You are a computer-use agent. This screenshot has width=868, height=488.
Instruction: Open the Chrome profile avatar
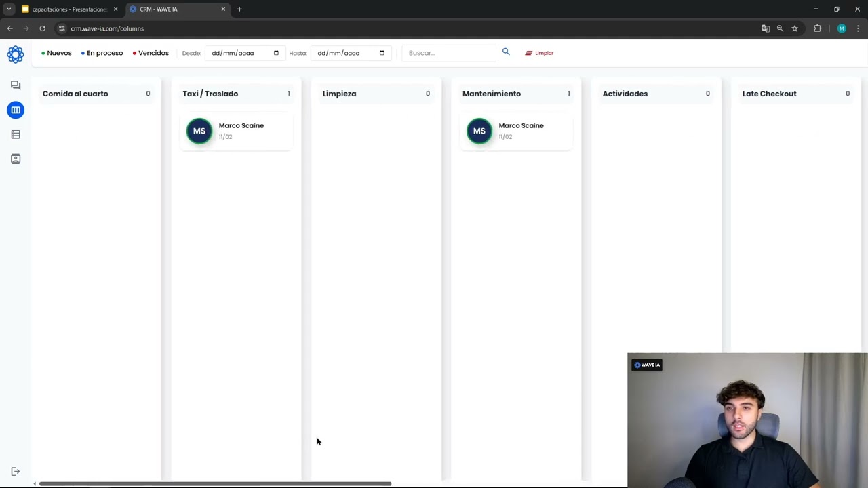point(842,28)
